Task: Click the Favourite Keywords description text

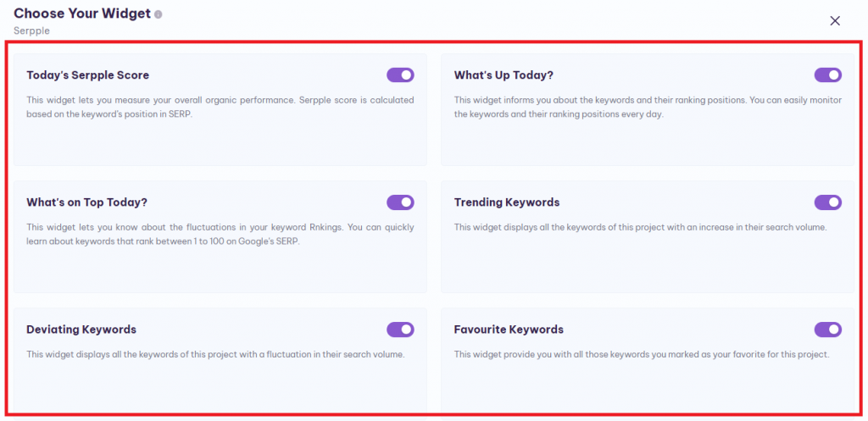Action: tap(641, 354)
